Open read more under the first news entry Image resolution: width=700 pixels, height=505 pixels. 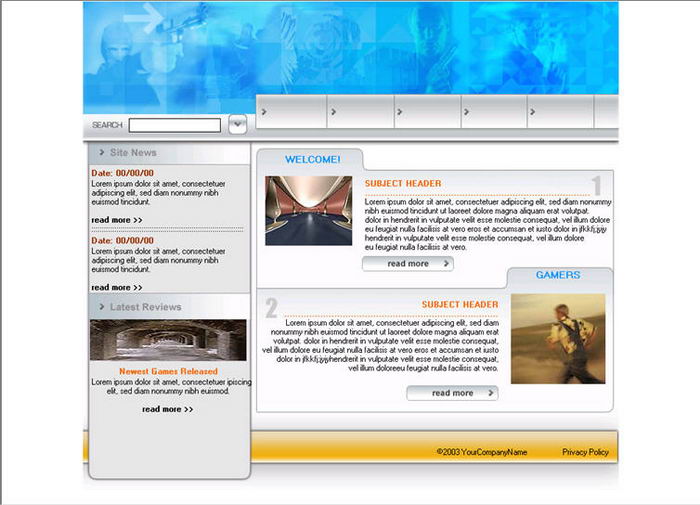[x=116, y=220]
